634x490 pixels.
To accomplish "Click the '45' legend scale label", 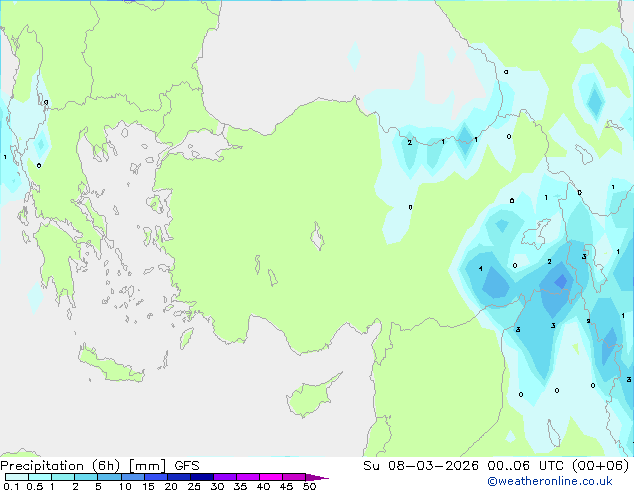I will click(x=286, y=486).
